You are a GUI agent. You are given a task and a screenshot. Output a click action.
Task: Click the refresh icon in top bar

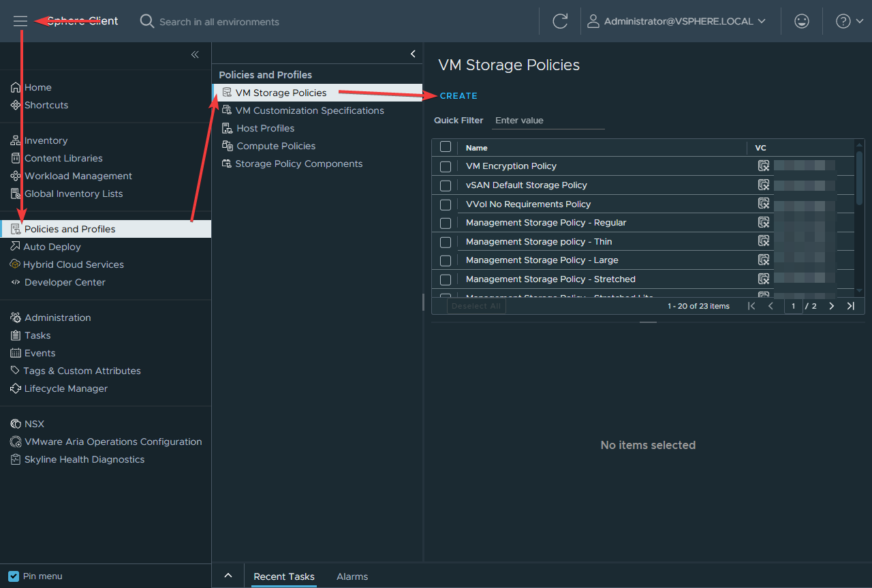coord(560,21)
